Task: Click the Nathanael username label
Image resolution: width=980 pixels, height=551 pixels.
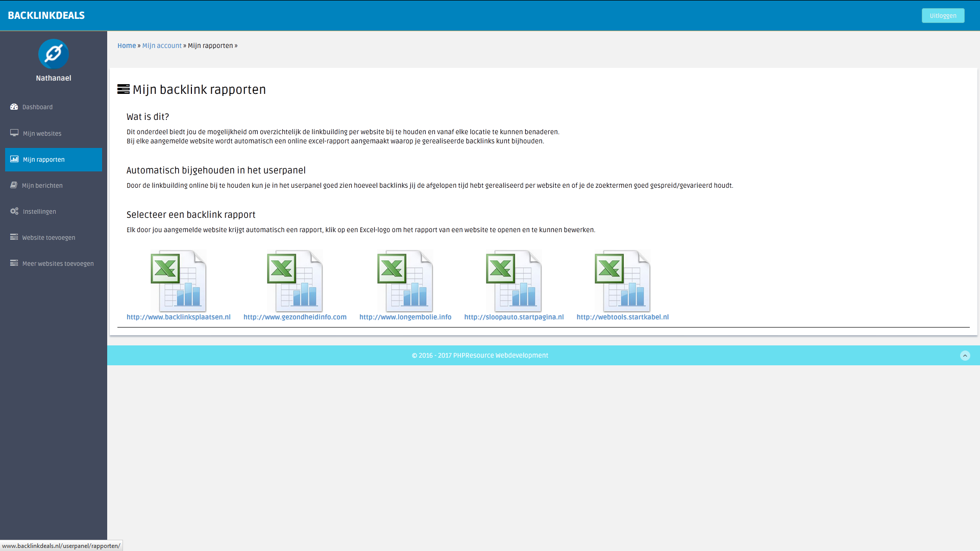Action: (x=54, y=78)
